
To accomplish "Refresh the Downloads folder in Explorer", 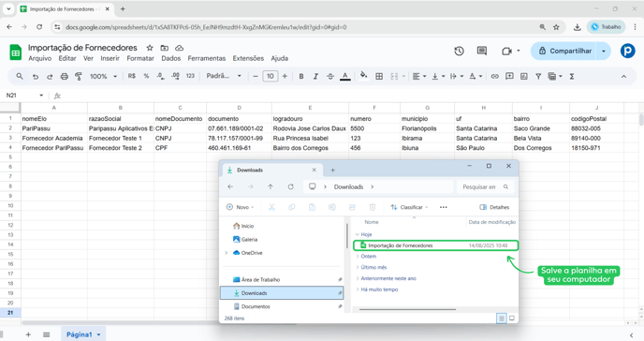I will 290,186.
